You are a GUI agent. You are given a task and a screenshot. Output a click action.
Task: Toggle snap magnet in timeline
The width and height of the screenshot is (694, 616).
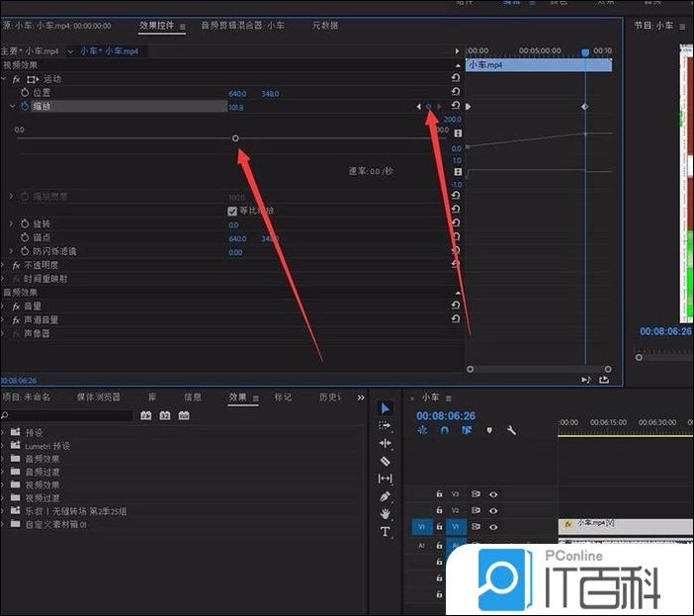444,430
